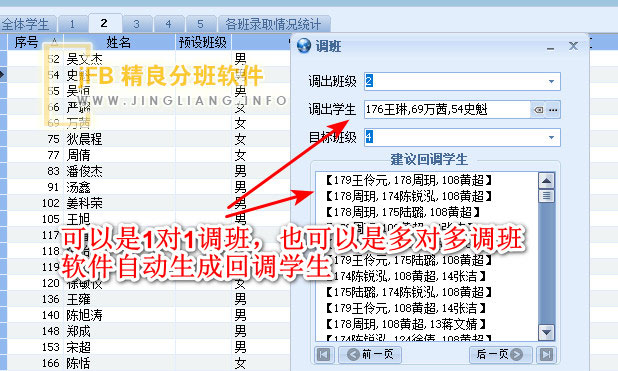The height and width of the screenshot is (371, 618).
Task: Select the row for 郑成
Action: [148, 331]
